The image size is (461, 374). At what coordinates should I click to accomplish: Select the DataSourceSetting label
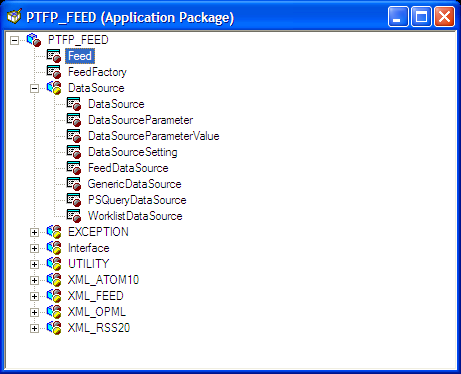point(133,152)
